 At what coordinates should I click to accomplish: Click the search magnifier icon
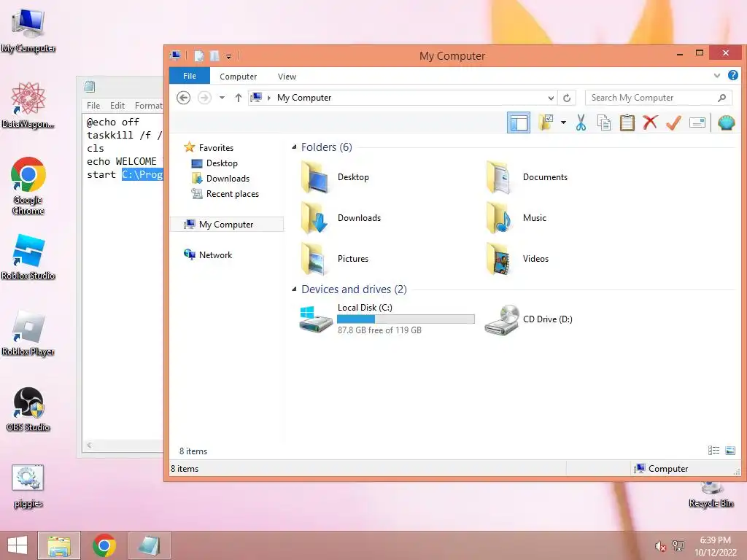pyautogui.click(x=721, y=98)
